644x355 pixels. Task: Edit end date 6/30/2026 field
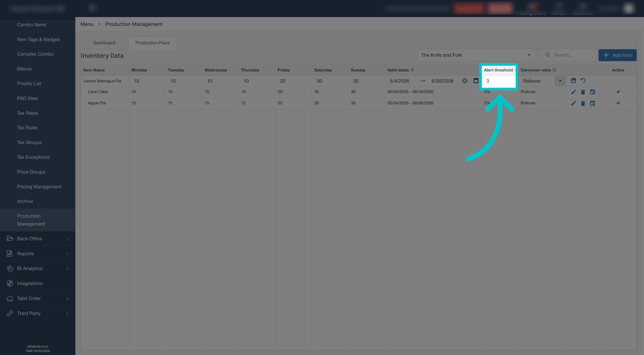(443, 81)
